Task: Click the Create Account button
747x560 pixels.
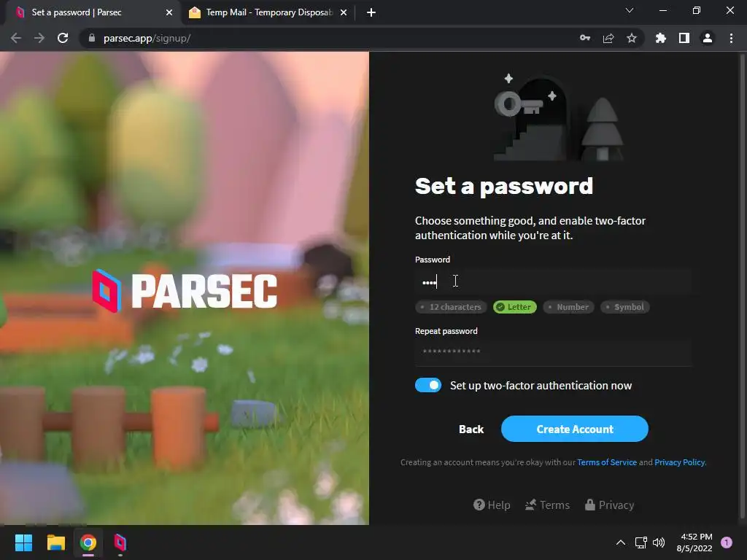Action: [575, 429]
